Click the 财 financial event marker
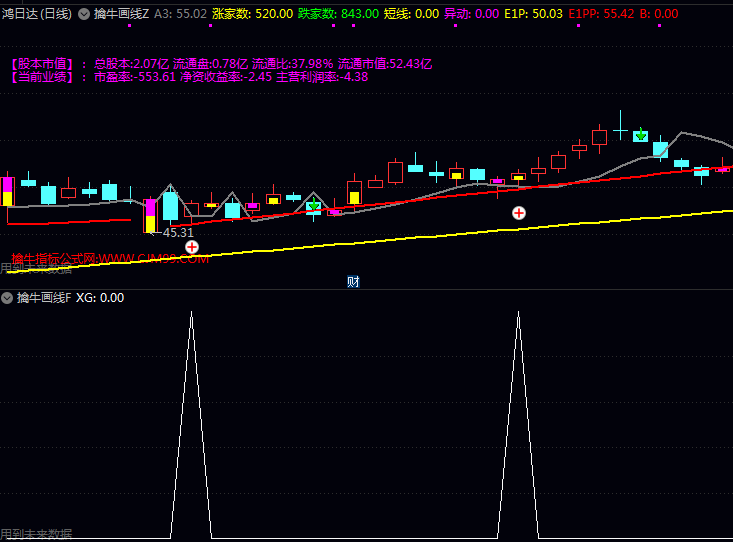733x542 pixels. (353, 281)
